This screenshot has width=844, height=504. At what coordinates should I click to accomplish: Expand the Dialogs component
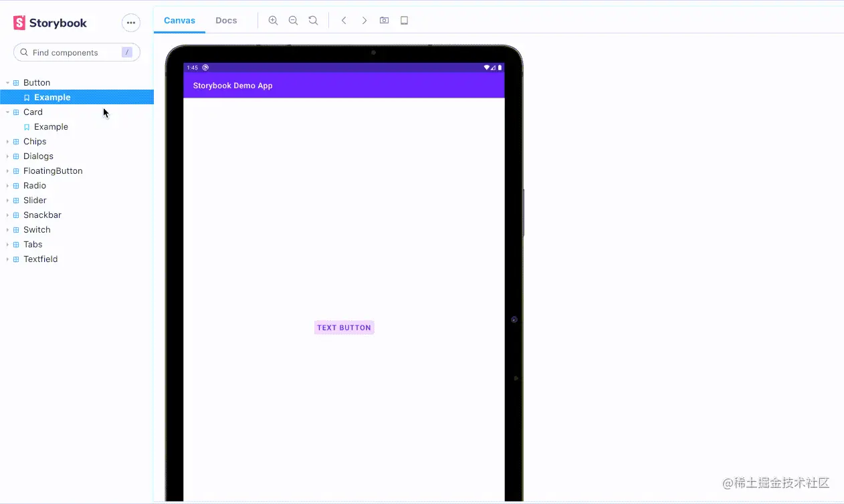click(x=38, y=156)
